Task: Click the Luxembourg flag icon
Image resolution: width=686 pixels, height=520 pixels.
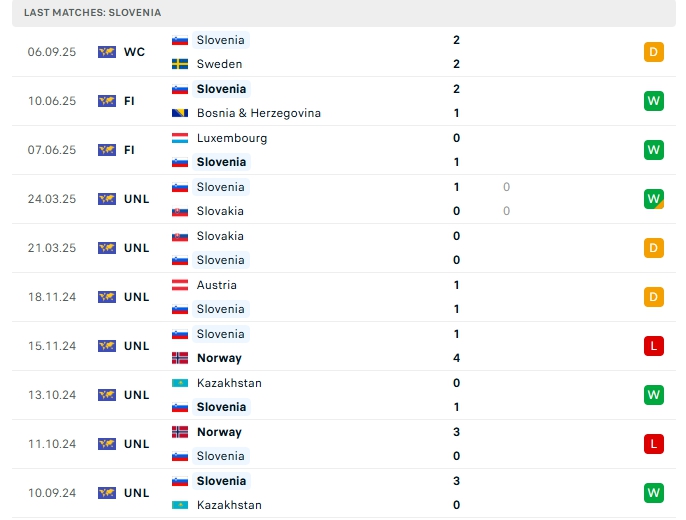Action: coord(180,138)
